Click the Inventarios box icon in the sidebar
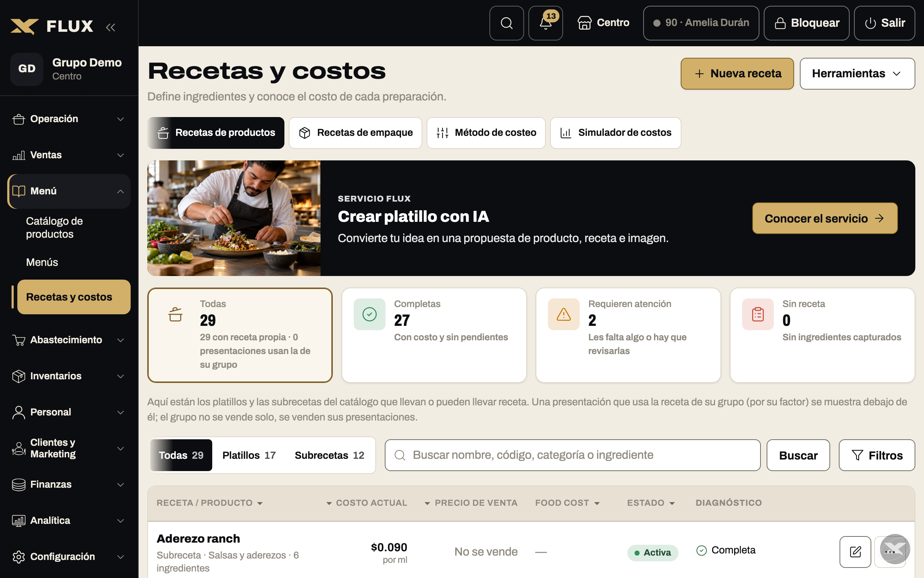924x578 pixels. click(19, 376)
